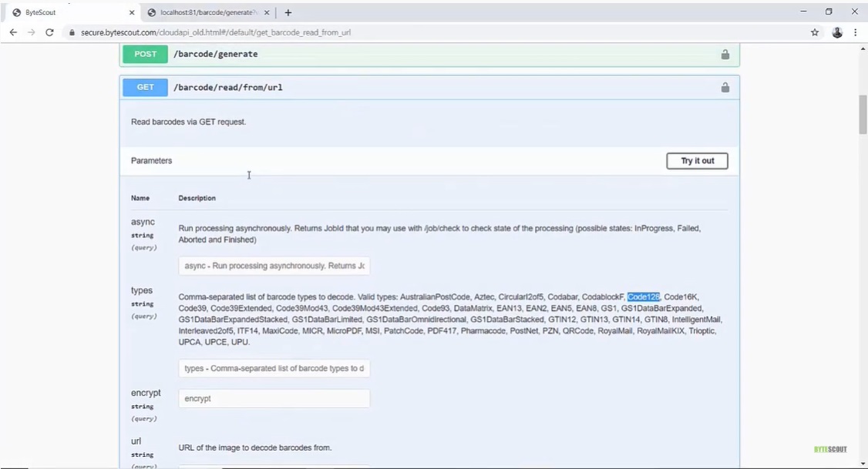
Task: Restore down the Chrome window
Action: coord(829,12)
